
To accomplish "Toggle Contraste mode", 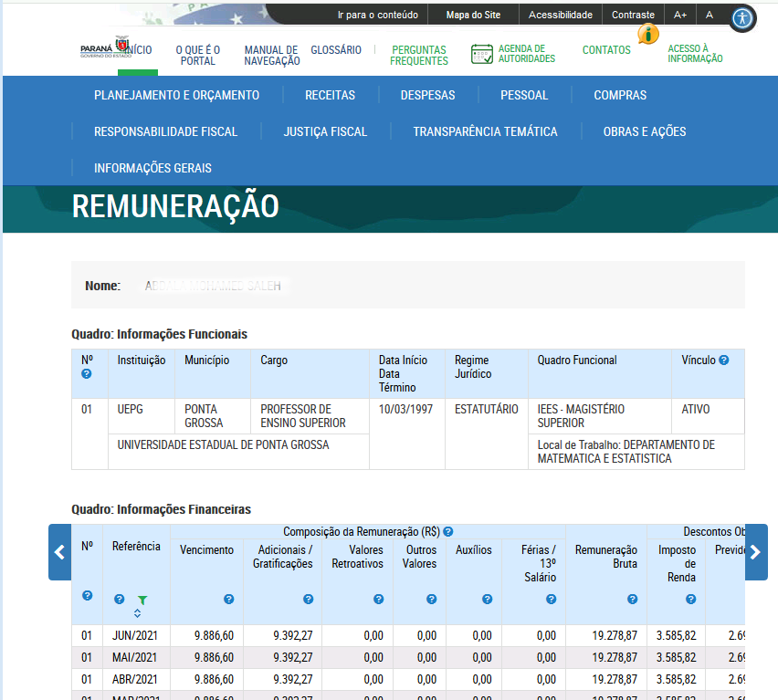I will [x=633, y=15].
